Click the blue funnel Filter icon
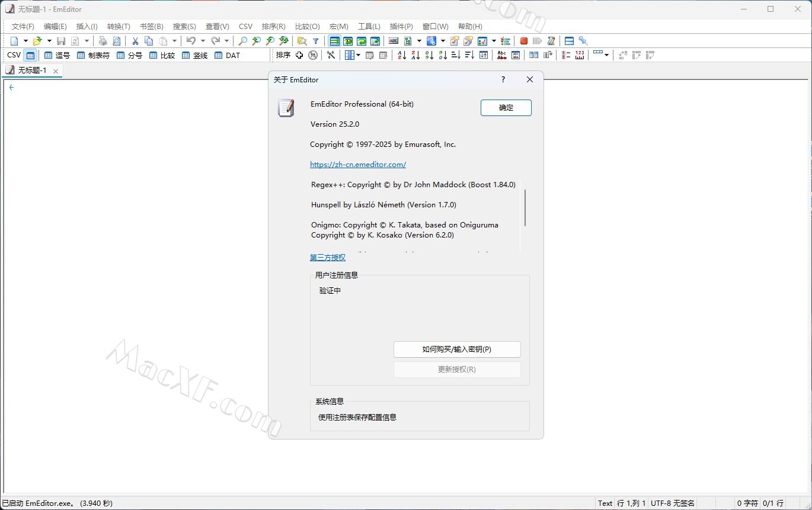The width and height of the screenshot is (812, 510). pyautogui.click(x=316, y=41)
